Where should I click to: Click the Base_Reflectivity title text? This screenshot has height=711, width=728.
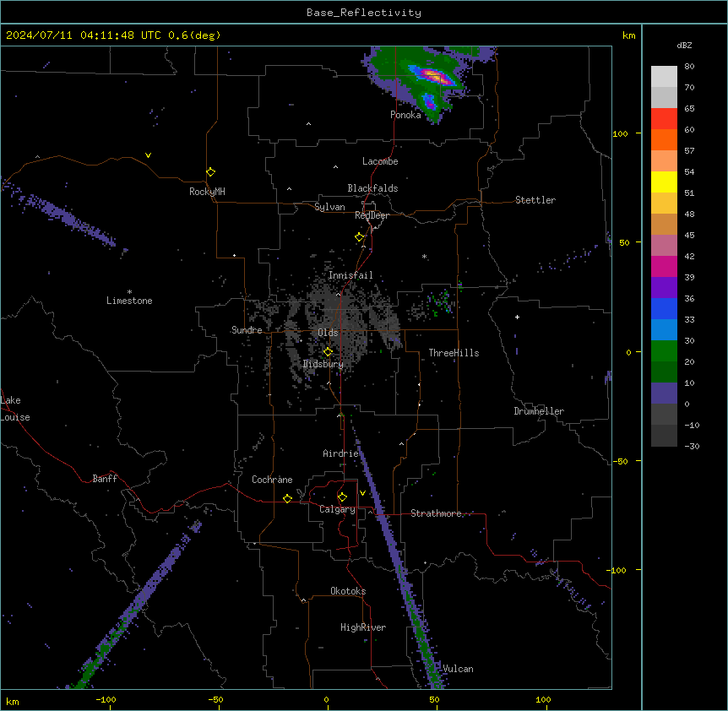click(x=364, y=13)
